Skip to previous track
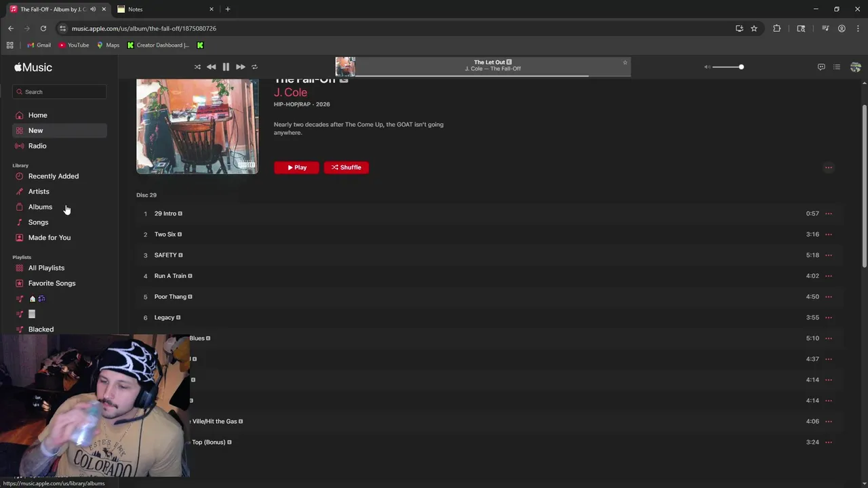 coord(211,67)
